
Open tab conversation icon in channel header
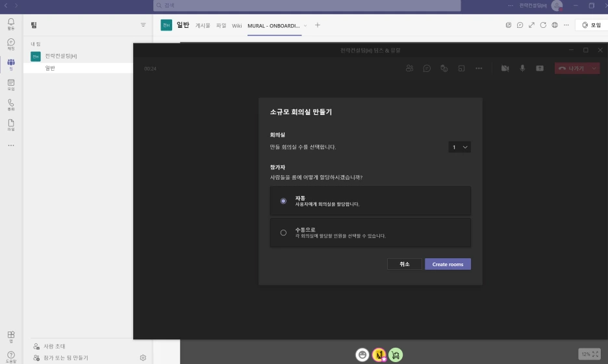tap(520, 25)
